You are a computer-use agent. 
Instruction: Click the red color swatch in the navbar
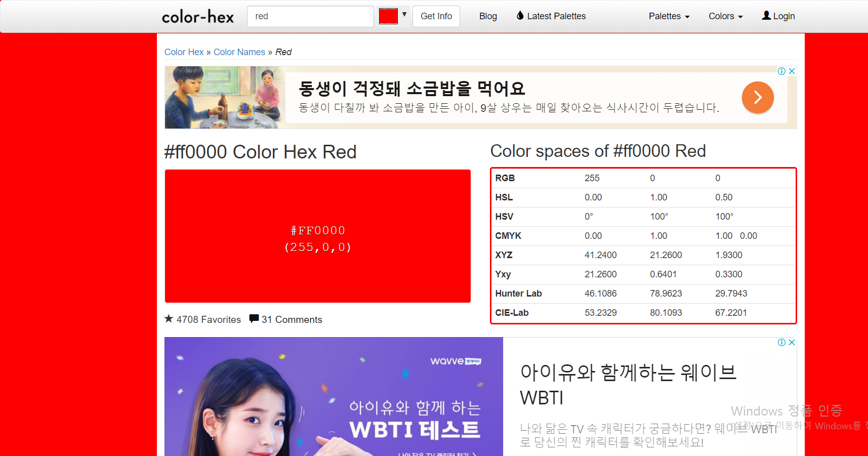point(388,16)
